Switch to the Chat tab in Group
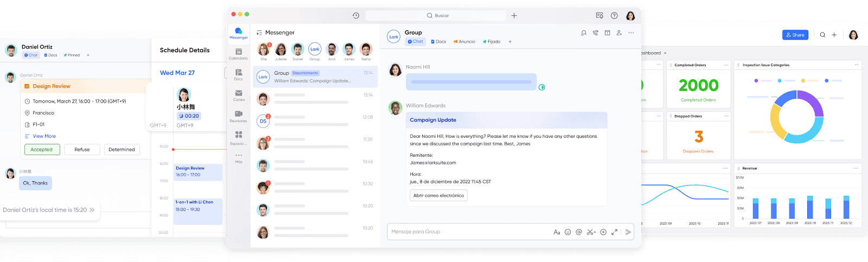 [x=416, y=42]
